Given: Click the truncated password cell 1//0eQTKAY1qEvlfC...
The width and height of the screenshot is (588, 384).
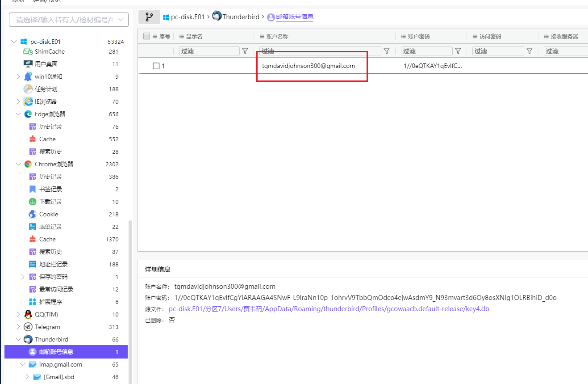Looking at the screenshot, I should coord(433,66).
